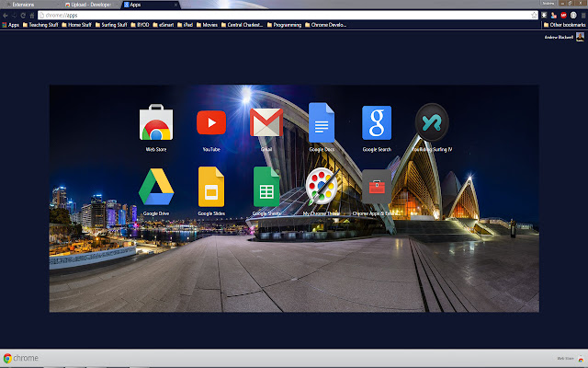
Task: Open the red toolbox Chrome Apps icon
Action: (377, 188)
